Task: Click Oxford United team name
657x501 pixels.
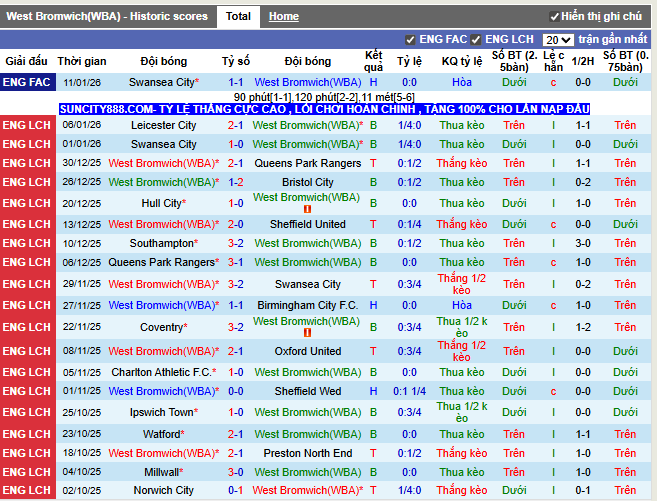Action: pos(308,351)
